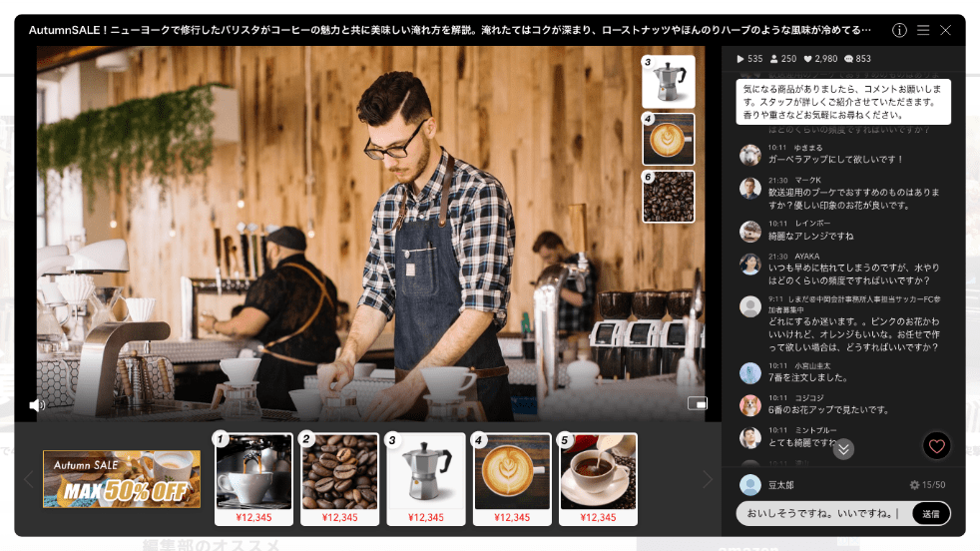
Task: Click featured coffee beans overlay number 6
Action: click(668, 196)
